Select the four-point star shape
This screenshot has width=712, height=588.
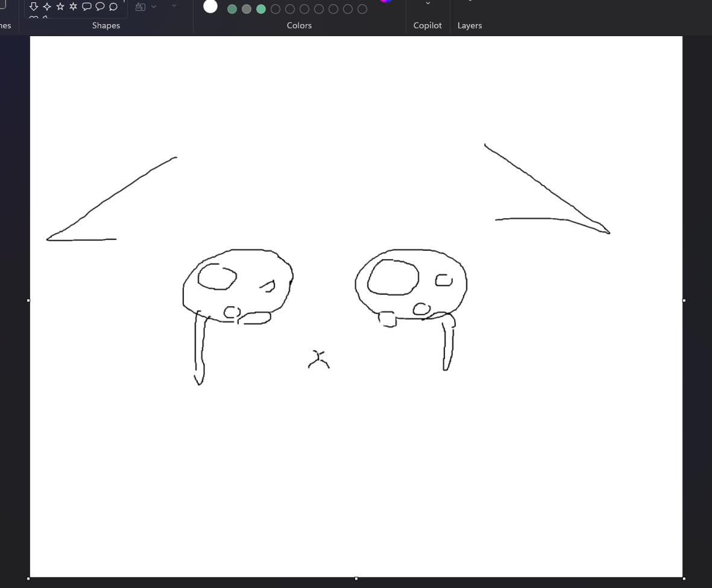(x=47, y=7)
